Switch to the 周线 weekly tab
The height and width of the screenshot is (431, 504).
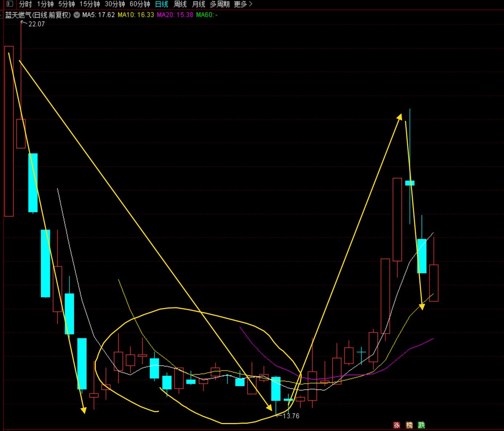pyautogui.click(x=180, y=4)
